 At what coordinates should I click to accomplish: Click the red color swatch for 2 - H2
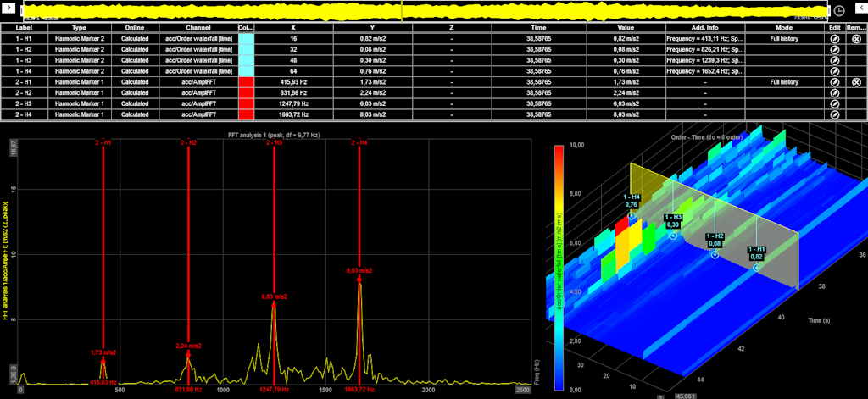pyautogui.click(x=247, y=93)
